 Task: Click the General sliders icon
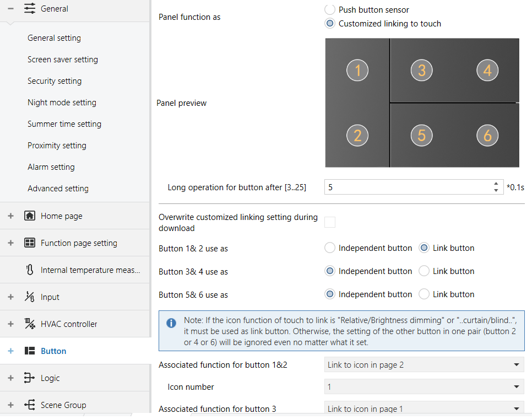30,8
